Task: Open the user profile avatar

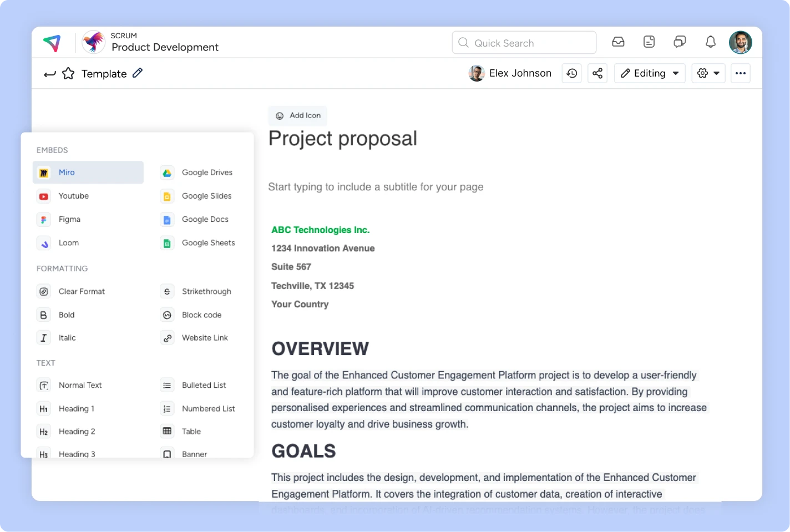Action: pyautogui.click(x=740, y=42)
